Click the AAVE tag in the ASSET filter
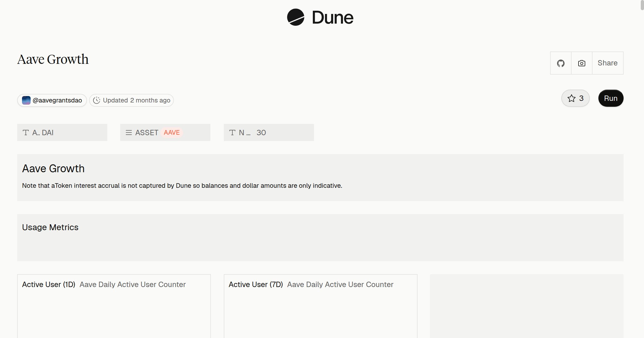Viewport: 644px width, 338px height. 172,133
